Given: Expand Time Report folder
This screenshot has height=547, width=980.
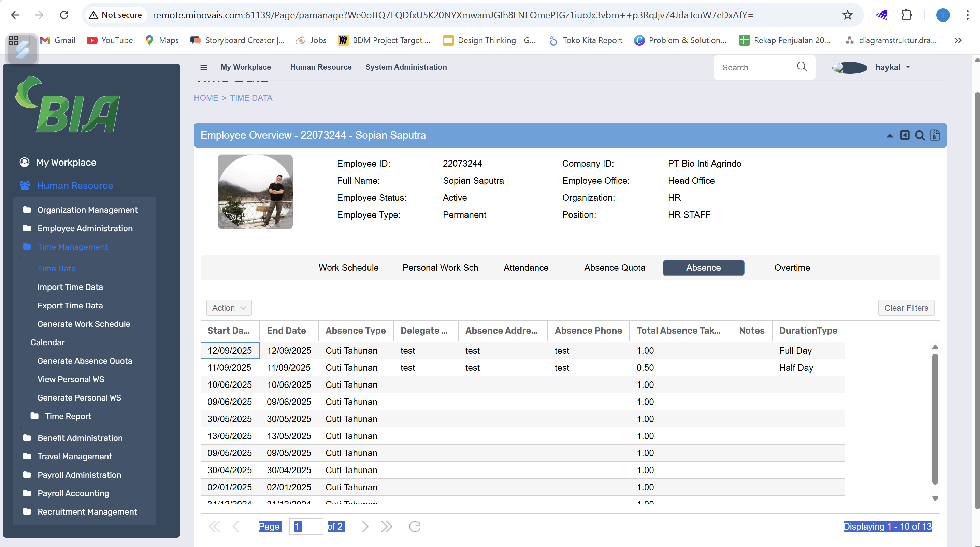Looking at the screenshot, I should (x=61, y=416).
